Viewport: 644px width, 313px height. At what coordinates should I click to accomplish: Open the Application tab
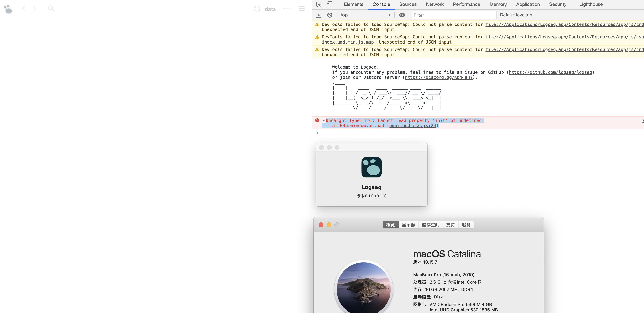(x=528, y=5)
